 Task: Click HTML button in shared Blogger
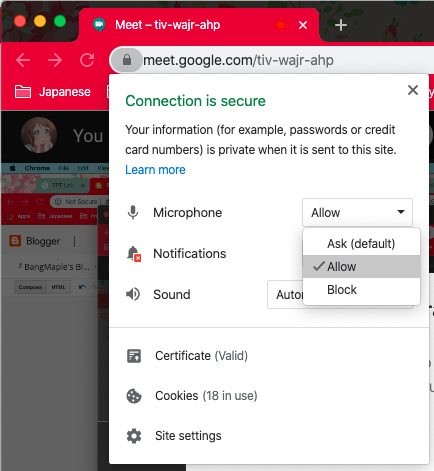coord(58,287)
